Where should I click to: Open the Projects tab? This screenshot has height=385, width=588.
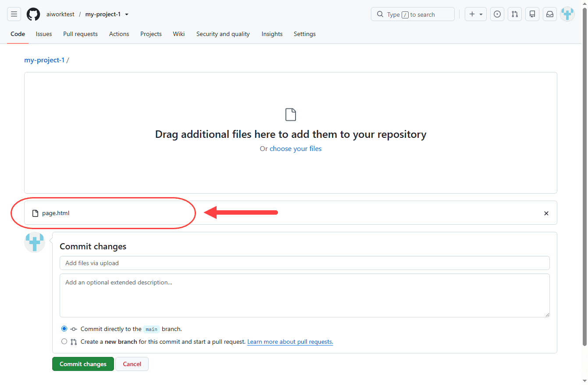click(151, 34)
